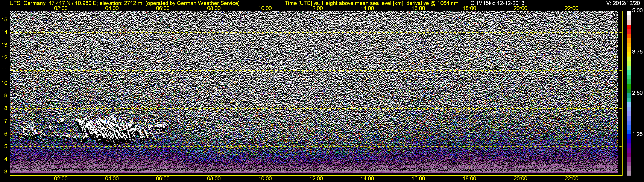644x182 pixels.
Task: Click the 14:00 label on bottom axis
Action: point(368,179)
